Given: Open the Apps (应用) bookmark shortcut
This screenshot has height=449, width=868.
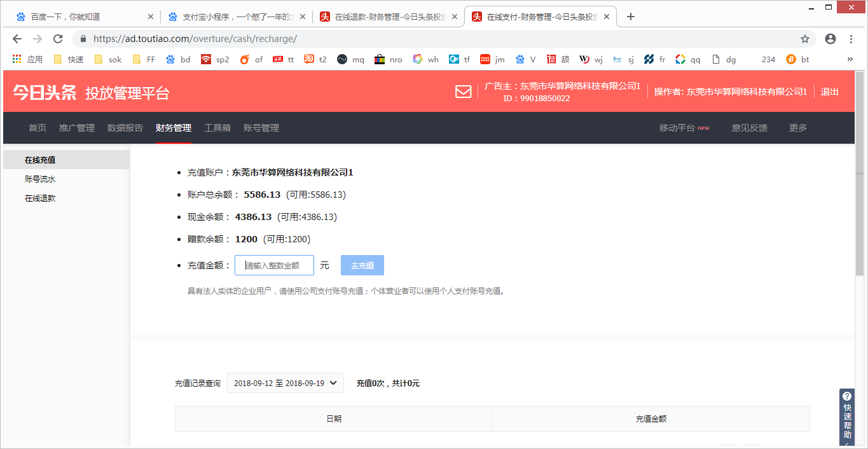Looking at the screenshot, I should click(27, 59).
